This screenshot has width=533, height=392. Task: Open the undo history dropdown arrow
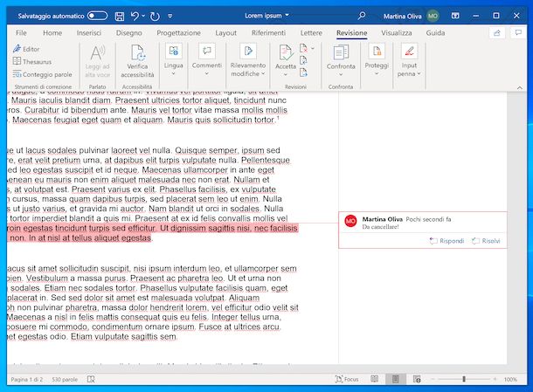[x=143, y=16]
